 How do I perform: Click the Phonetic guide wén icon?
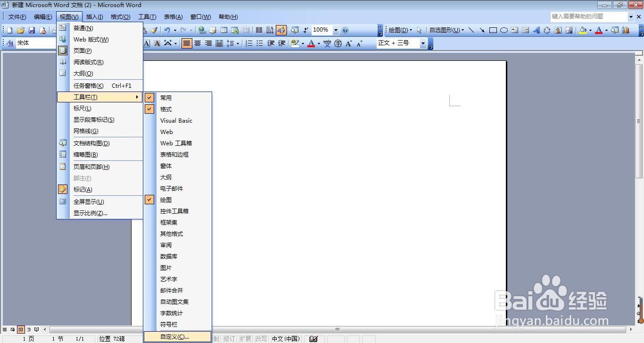tap(327, 43)
